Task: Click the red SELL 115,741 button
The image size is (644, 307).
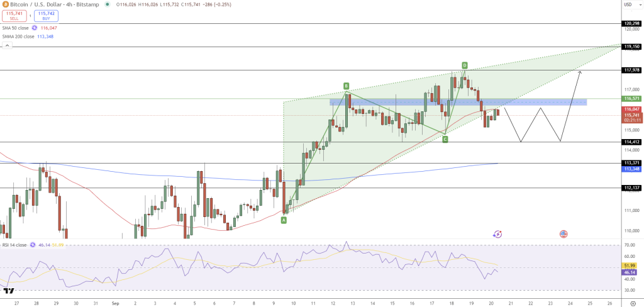Action: tap(14, 15)
